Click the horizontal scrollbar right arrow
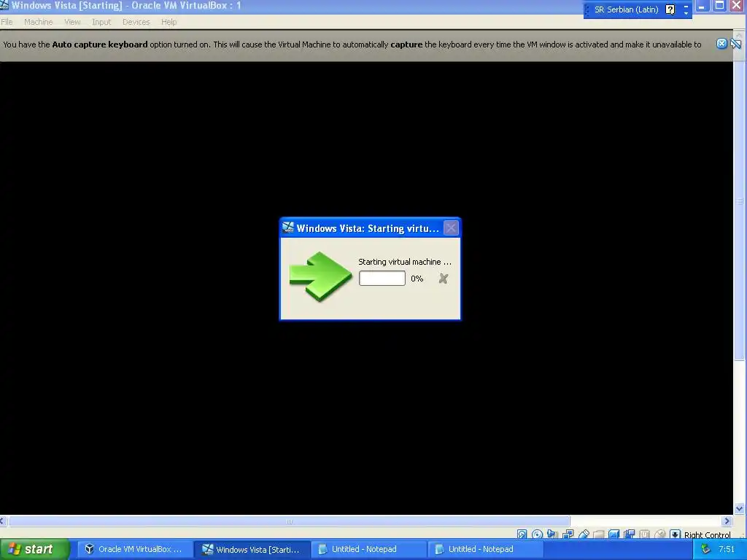747x560 pixels. [x=727, y=521]
